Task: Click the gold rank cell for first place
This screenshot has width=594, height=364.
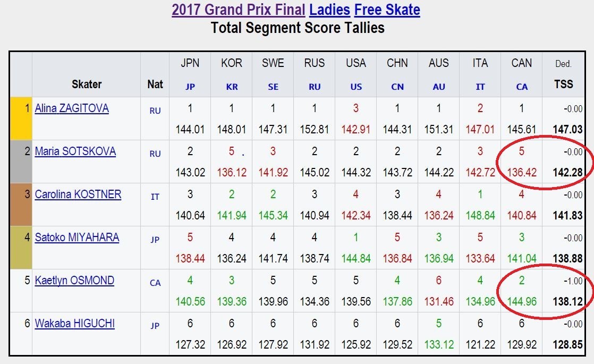Action: [x=21, y=118]
